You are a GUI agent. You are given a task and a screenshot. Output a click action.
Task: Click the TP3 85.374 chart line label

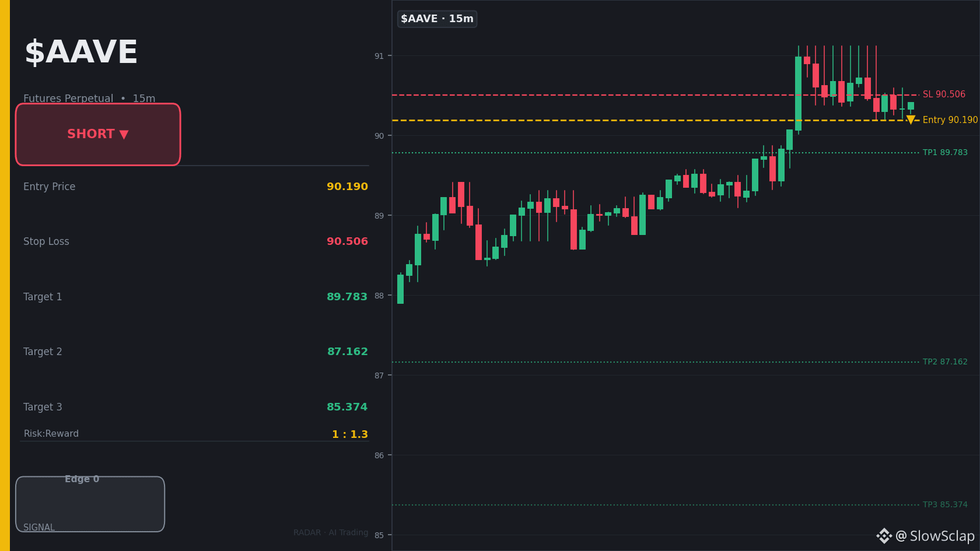tap(945, 505)
